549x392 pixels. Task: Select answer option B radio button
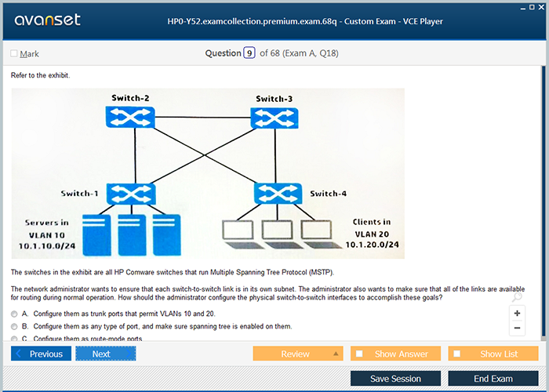coord(14,326)
